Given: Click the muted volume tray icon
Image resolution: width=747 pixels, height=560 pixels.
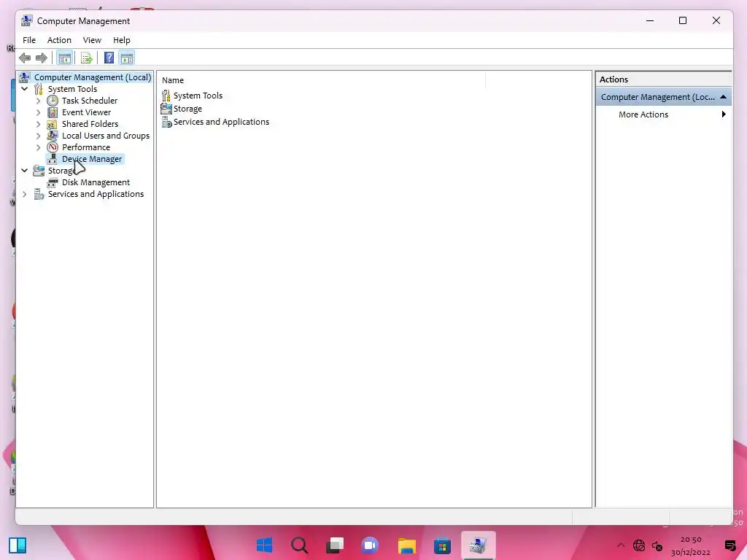Looking at the screenshot, I should (x=657, y=545).
